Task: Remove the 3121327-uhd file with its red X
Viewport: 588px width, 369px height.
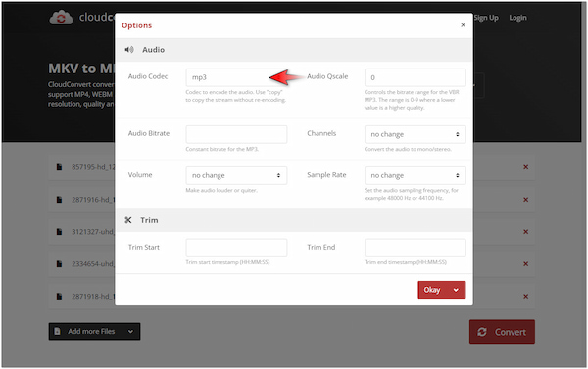Action: click(x=525, y=232)
